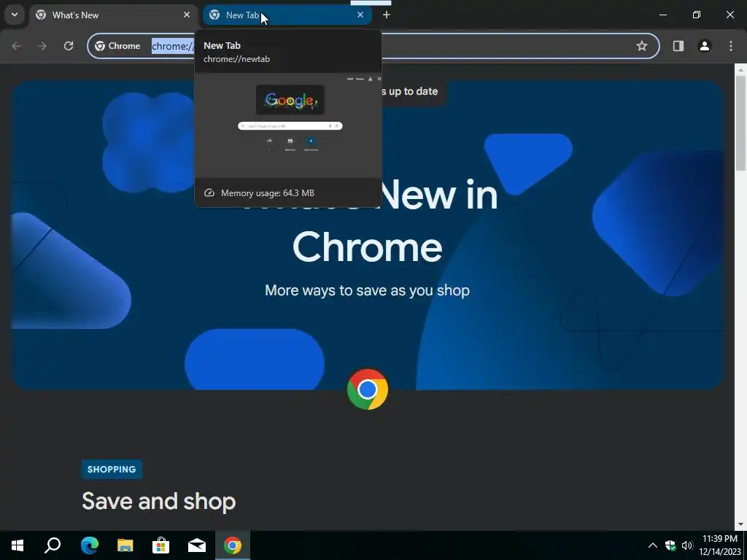
Task: Click the Chrome logo on page
Action: tap(368, 389)
